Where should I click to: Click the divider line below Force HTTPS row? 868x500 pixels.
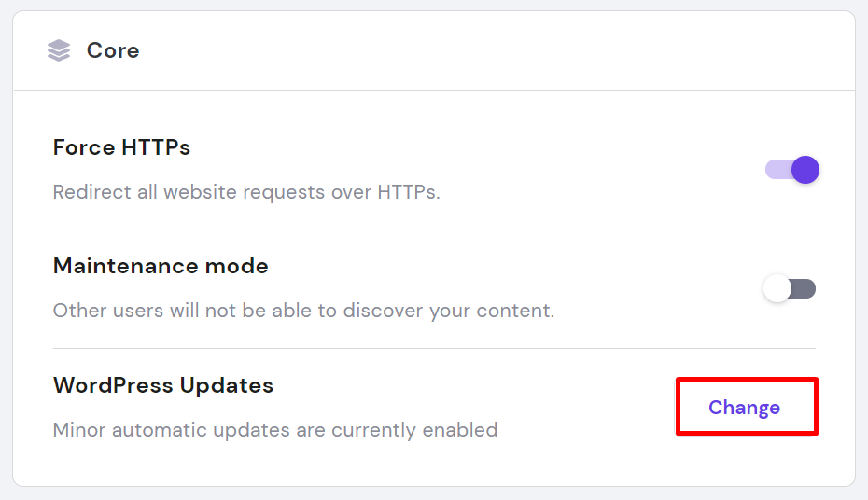coord(434,229)
